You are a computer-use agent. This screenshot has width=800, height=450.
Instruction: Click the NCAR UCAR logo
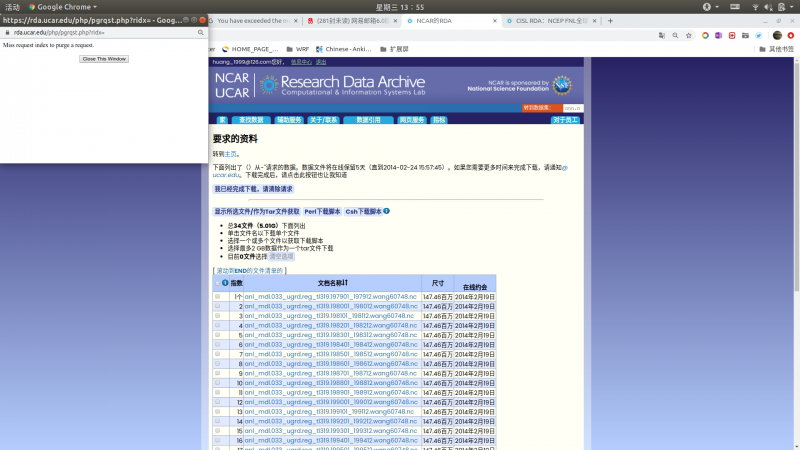point(231,85)
